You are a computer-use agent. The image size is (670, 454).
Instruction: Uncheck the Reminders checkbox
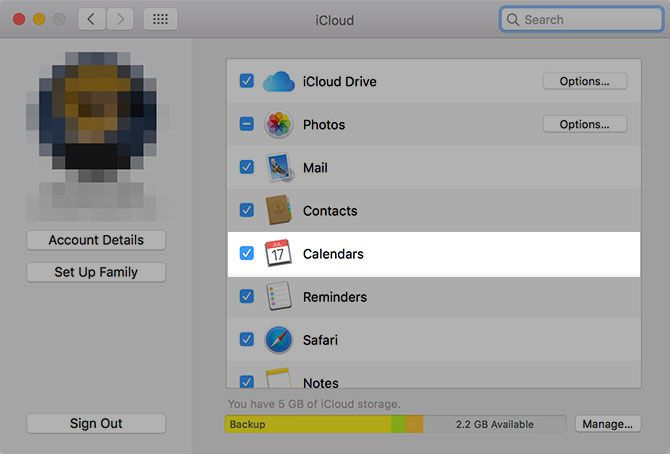pos(247,296)
